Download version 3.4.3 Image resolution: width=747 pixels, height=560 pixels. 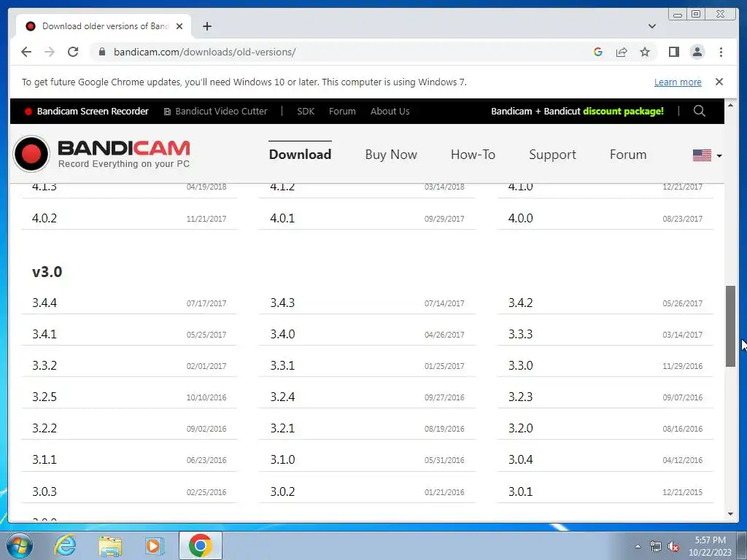(367, 303)
